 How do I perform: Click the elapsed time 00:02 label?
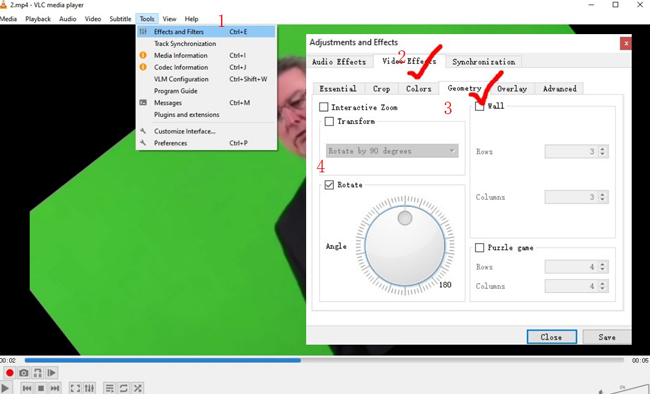coord(7,360)
